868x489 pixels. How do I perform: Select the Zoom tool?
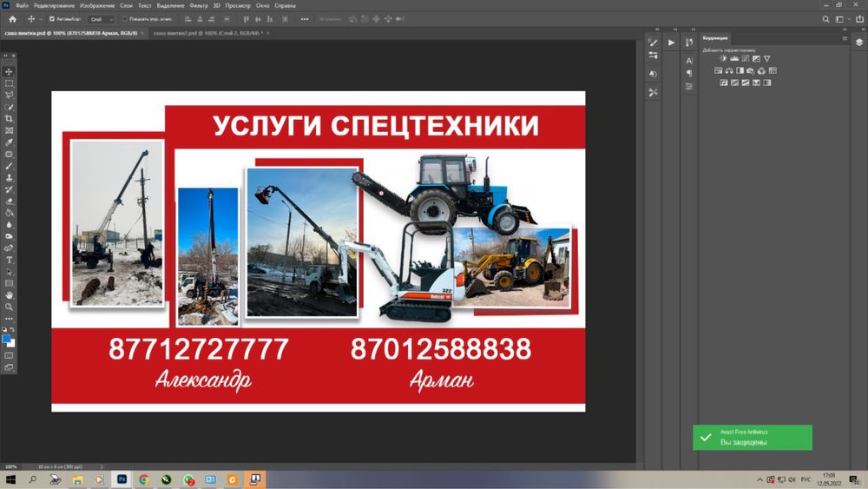[x=9, y=307]
